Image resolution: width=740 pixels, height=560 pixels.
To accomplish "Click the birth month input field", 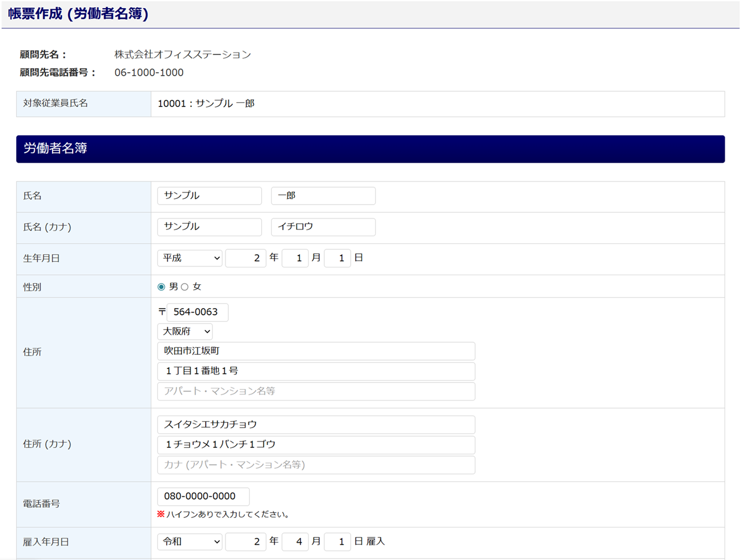I will click(295, 258).
